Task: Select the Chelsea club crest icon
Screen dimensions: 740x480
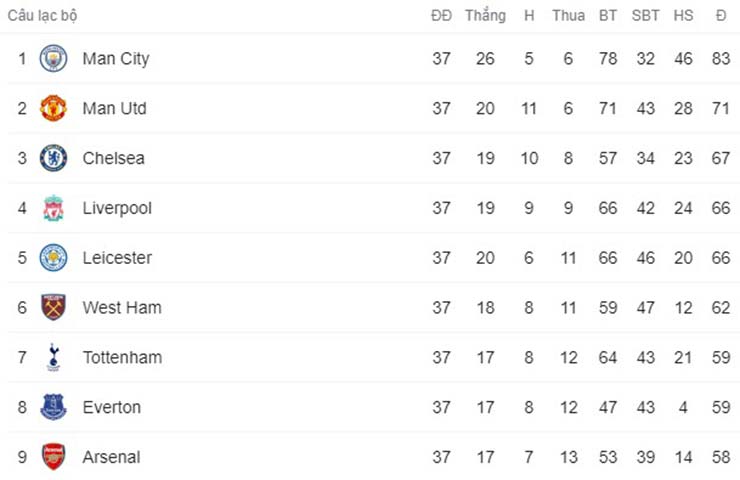Action: [53, 158]
